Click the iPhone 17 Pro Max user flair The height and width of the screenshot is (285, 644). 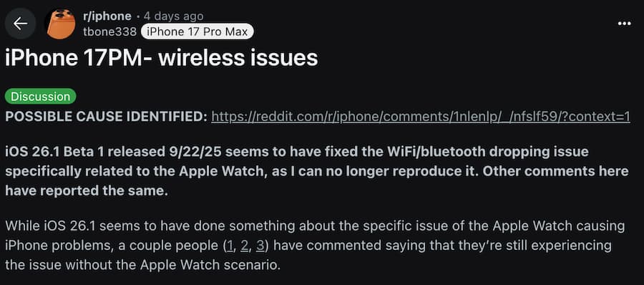(x=197, y=32)
